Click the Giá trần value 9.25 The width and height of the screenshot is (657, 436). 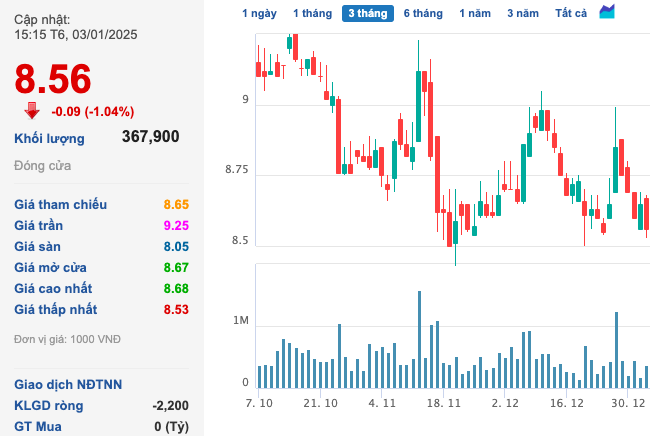pos(176,225)
